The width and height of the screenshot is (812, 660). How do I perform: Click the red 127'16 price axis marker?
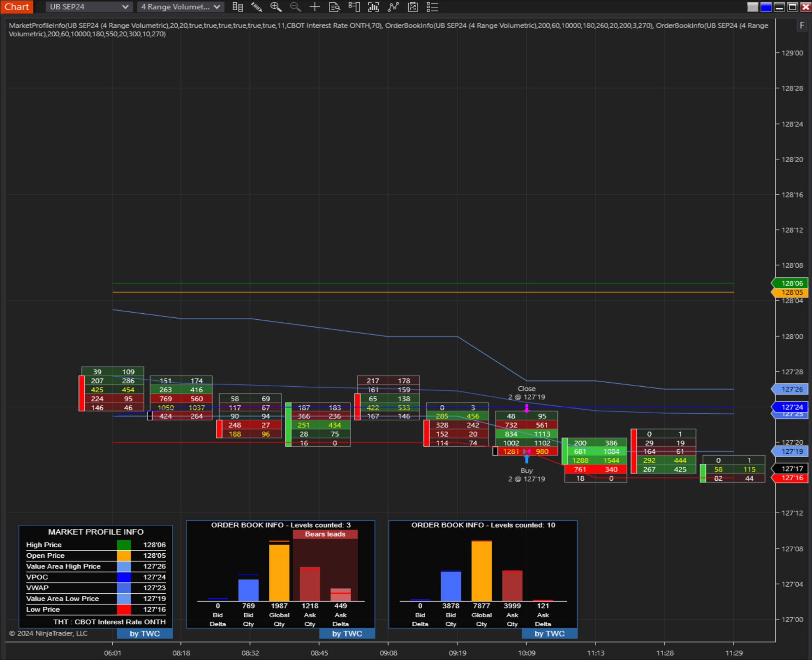789,478
